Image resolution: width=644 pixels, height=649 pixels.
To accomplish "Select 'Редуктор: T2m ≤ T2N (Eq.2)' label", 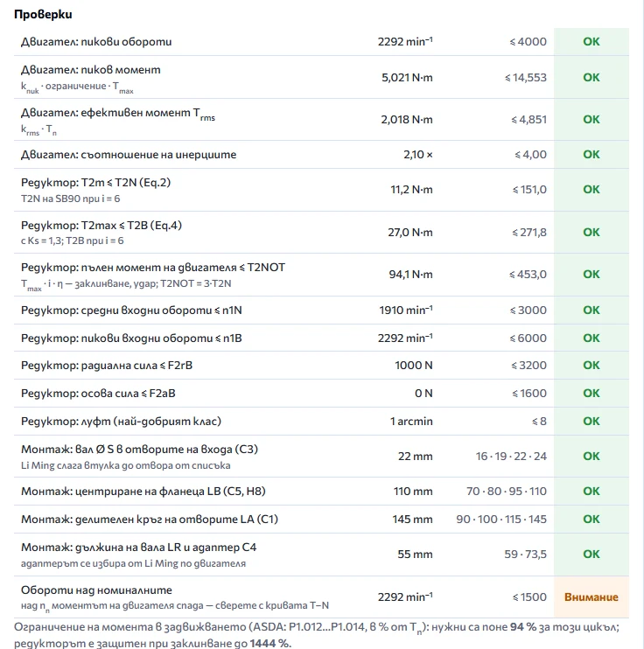I will [x=95, y=183].
